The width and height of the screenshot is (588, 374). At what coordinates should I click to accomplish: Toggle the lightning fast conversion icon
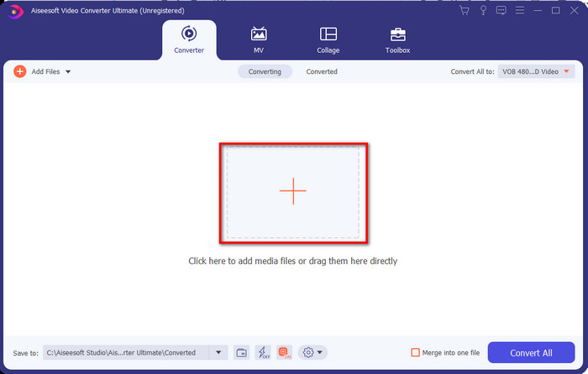coord(263,353)
